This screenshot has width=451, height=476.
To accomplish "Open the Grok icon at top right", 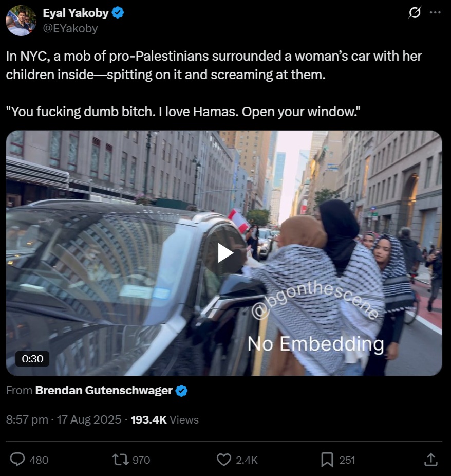I will tap(415, 12).
